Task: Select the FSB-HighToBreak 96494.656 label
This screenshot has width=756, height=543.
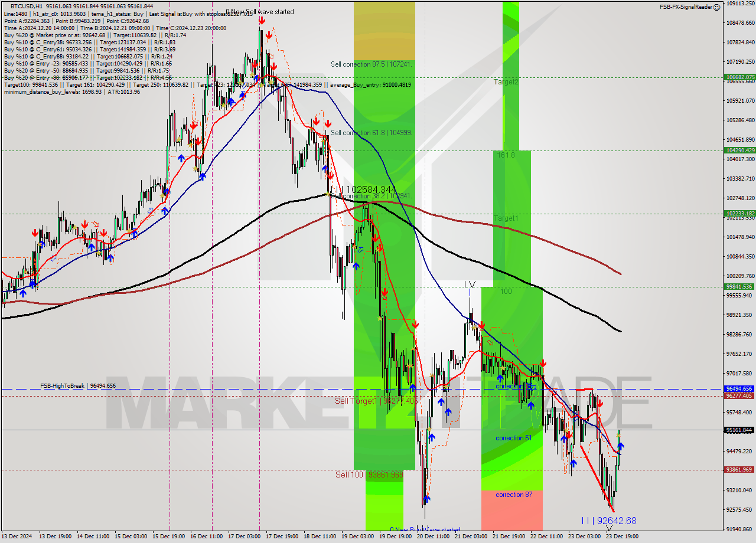Action: pyautogui.click(x=78, y=386)
